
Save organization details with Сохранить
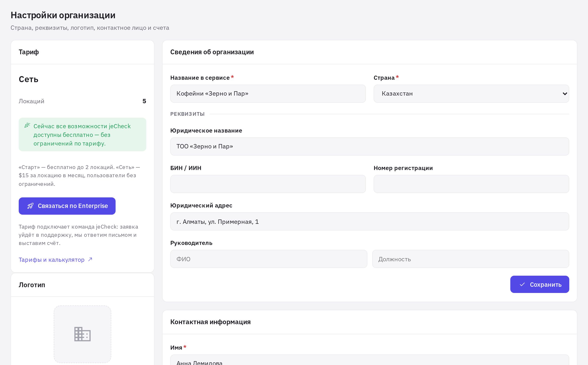click(x=540, y=284)
